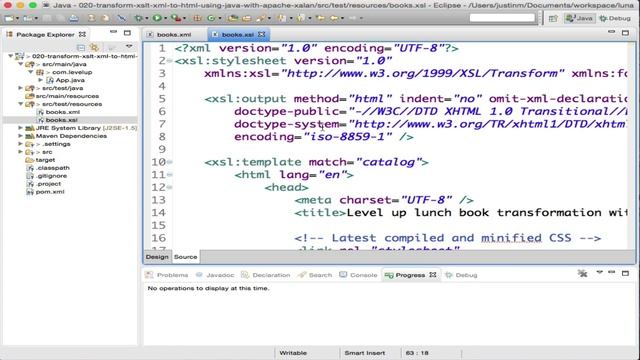Minimize the bottom Progress panel
Image resolution: width=640 pixels, height=360 pixels.
point(611,272)
